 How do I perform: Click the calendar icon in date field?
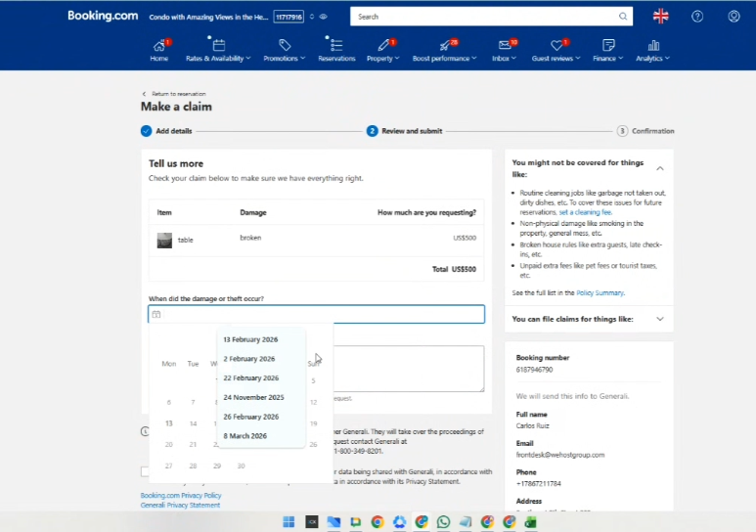click(x=156, y=314)
